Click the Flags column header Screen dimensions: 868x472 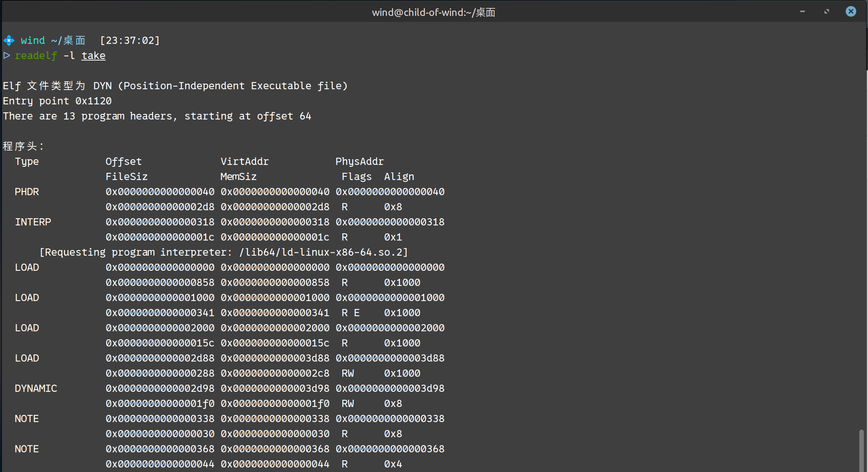pyautogui.click(x=356, y=177)
